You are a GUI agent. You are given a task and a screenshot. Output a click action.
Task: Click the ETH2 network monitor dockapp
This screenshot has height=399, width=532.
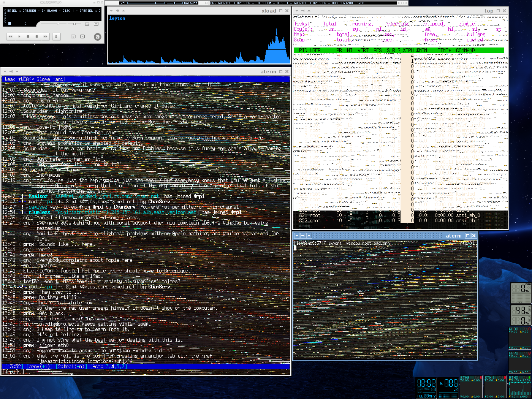pos(471,387)
